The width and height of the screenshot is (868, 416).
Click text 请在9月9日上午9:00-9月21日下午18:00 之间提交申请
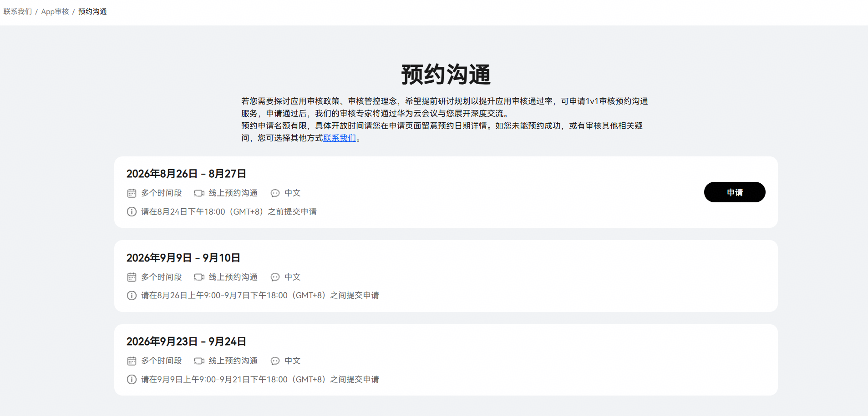(260, 380)
